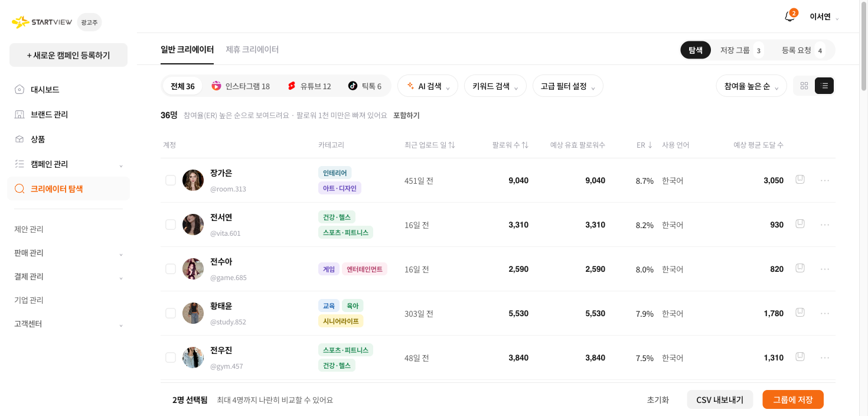Screen dimensions: 868x416
Task: Switch to grid view icon
Action: point(804,86)
